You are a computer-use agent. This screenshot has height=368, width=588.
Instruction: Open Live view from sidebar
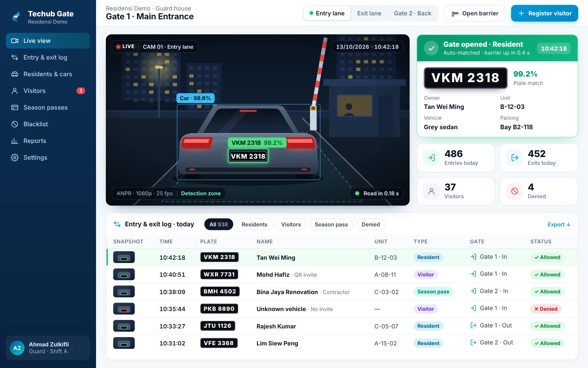pyautogui.click(x=48, y=41)
